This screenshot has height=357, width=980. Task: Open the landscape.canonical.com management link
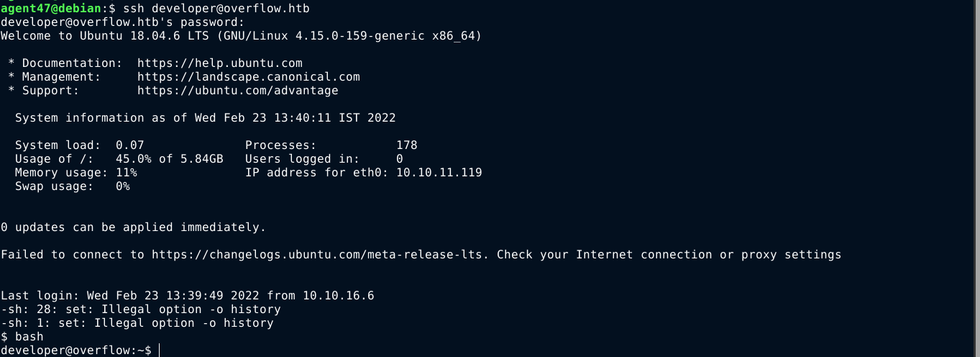click(248, 77)
